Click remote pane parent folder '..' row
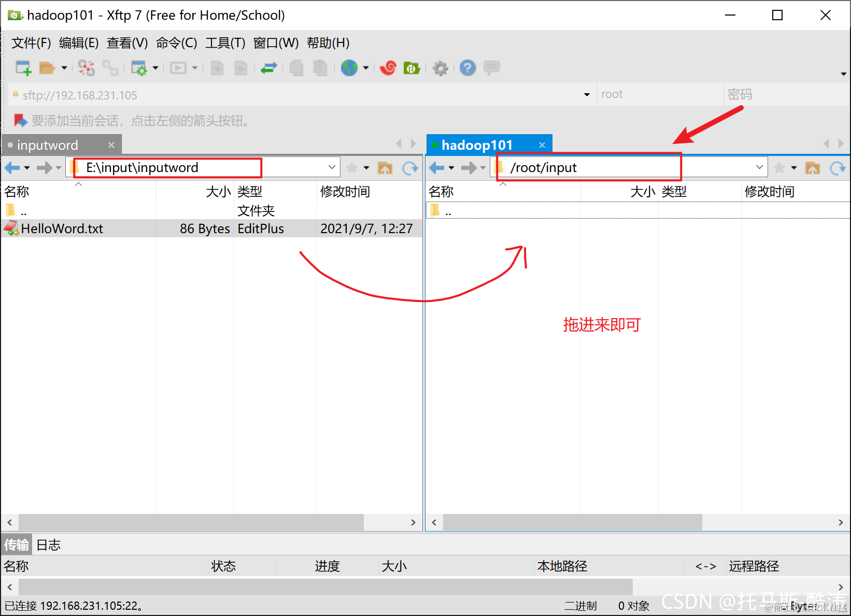851x616 pixels. click(637, 211)
